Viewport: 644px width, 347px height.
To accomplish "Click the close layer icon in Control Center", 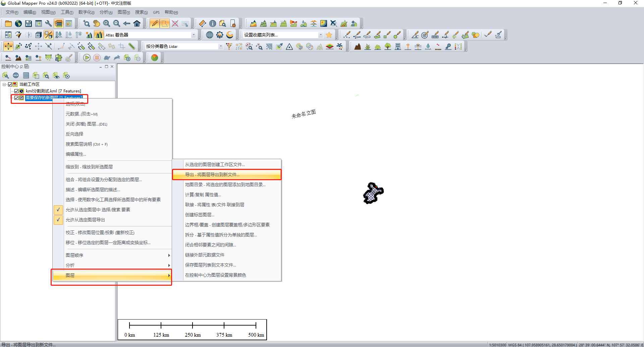I will pyautogui.click(x=66, y=76).
